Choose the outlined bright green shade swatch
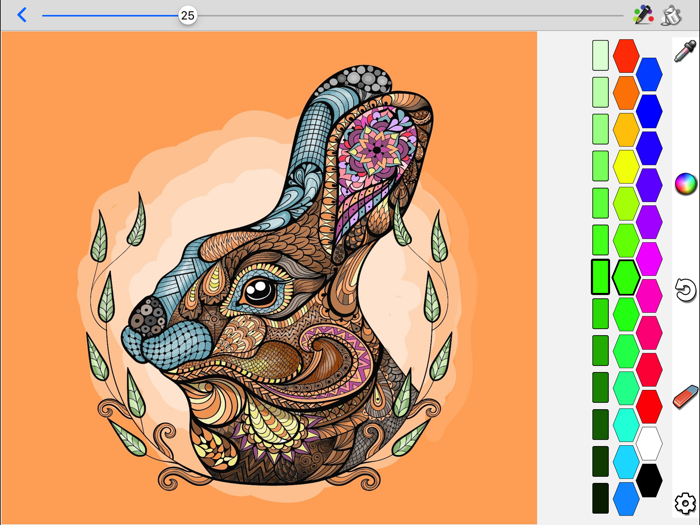Screen dimensions: 700x525 600,277
